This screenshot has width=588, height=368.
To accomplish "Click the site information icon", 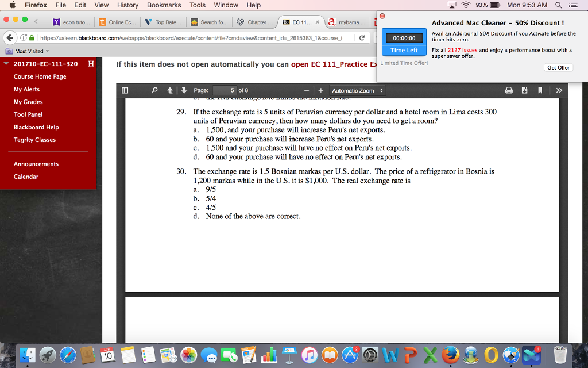I will click(x=23, y=38).
